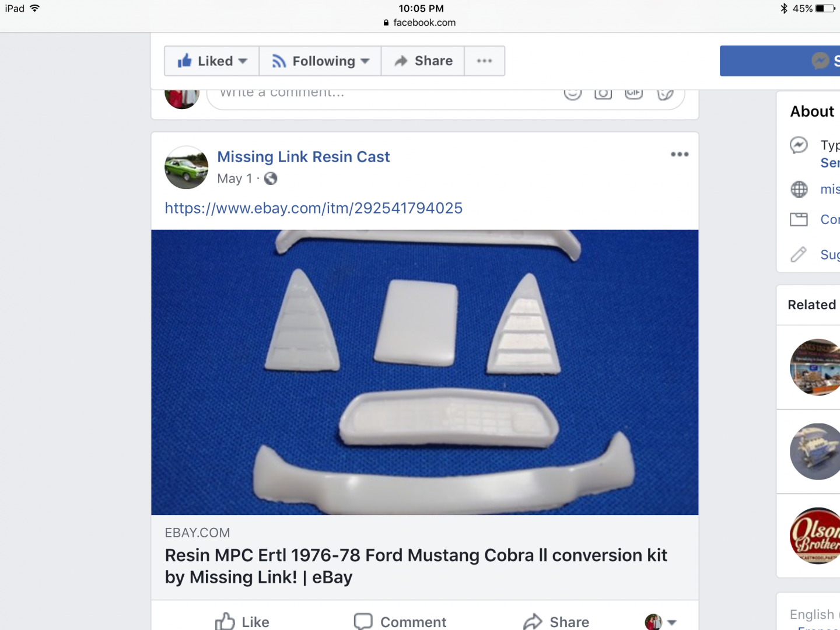Open post options three-dots menu

coord(680,155)
